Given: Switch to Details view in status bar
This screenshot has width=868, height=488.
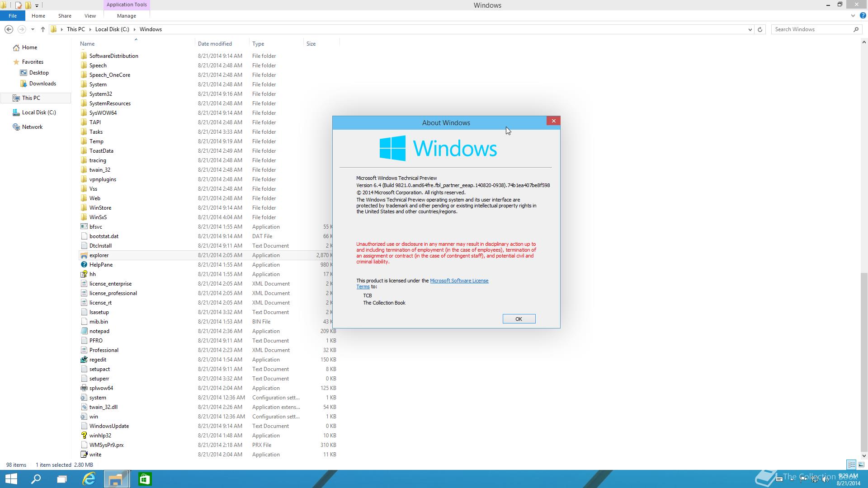Looking at the screenshot, I should [851, 465].
